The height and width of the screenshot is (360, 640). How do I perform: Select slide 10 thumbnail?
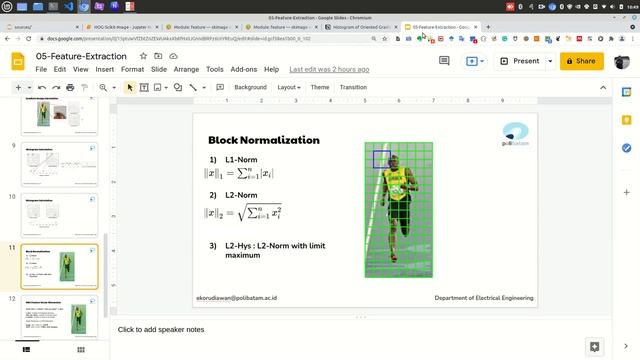pos(60,216)
